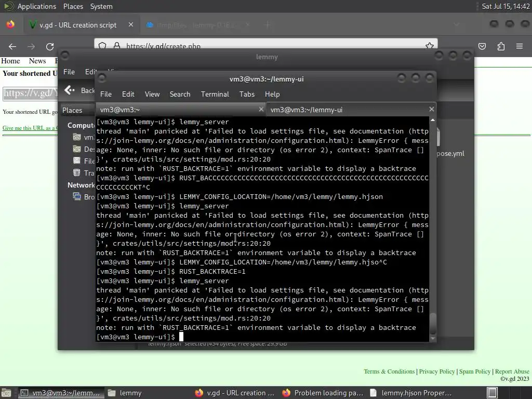532x399 pixels.
Task: Click Terms & Conditions link
Action: (389, 371)
